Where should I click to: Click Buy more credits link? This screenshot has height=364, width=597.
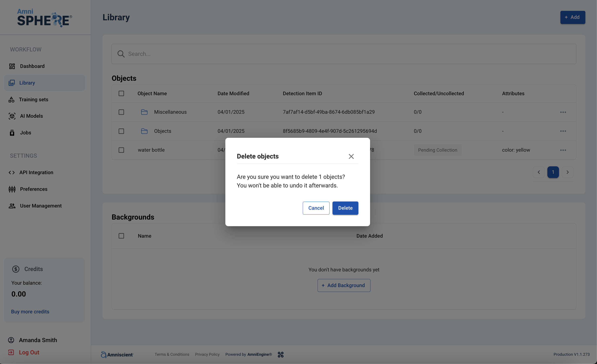[30, 312]
